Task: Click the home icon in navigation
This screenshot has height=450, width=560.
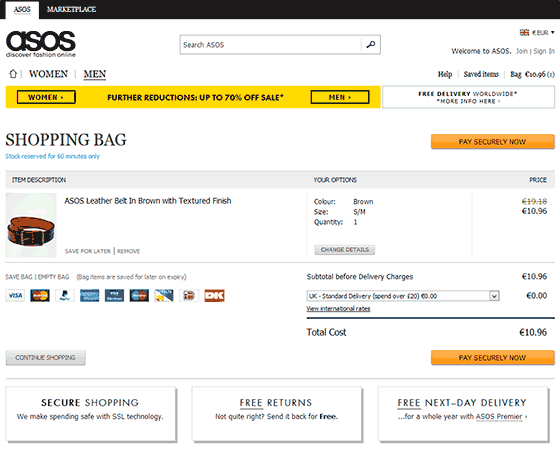Action: click(13, 74)
